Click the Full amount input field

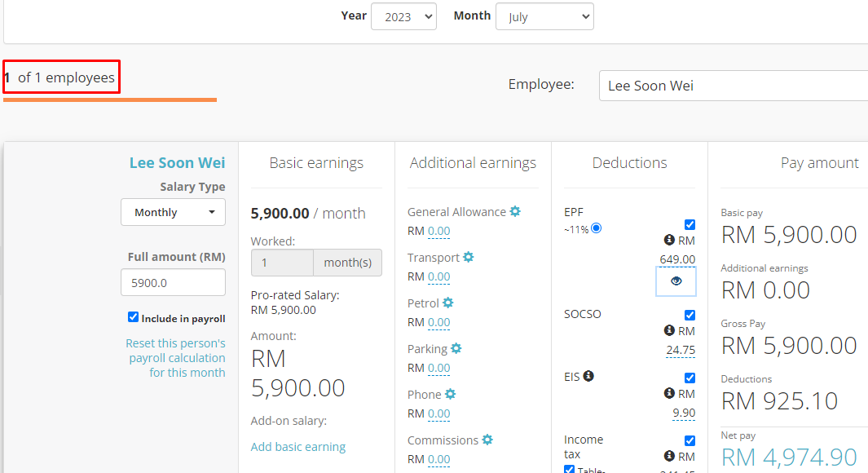point(174,282)
